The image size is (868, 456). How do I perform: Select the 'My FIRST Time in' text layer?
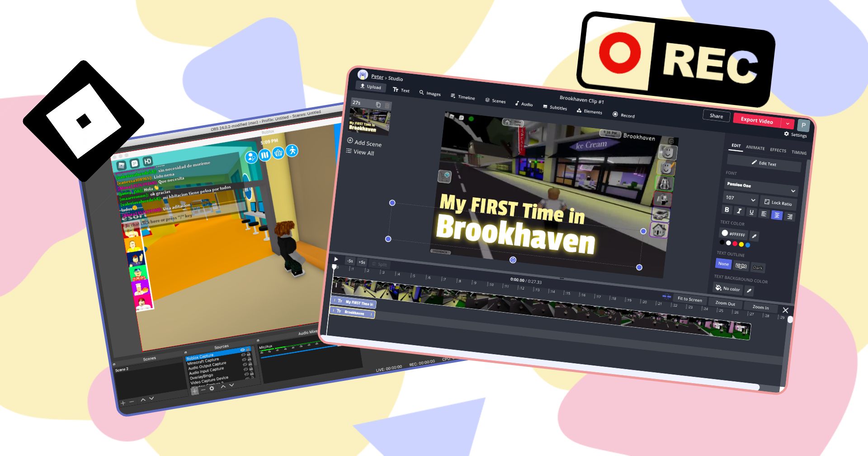point(354,303)
